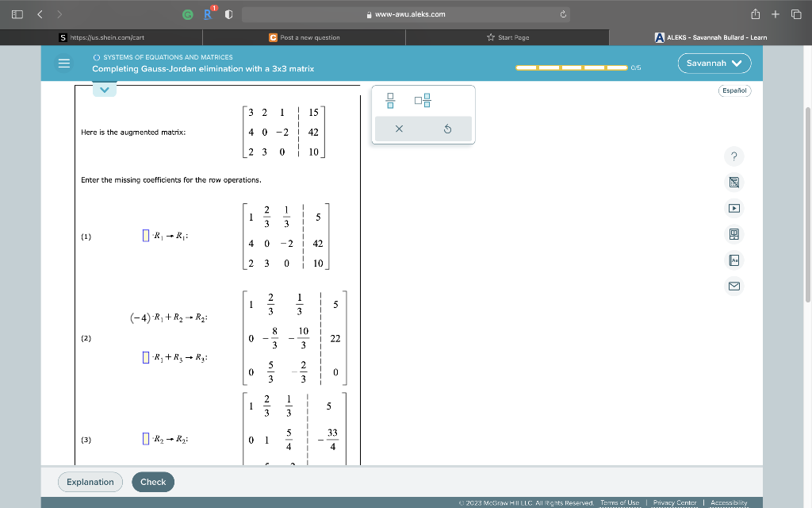Viewport: 812px width, 508px height.
Task: Open the calculator icon in the right sidebar
Action: tap(733, 182)
